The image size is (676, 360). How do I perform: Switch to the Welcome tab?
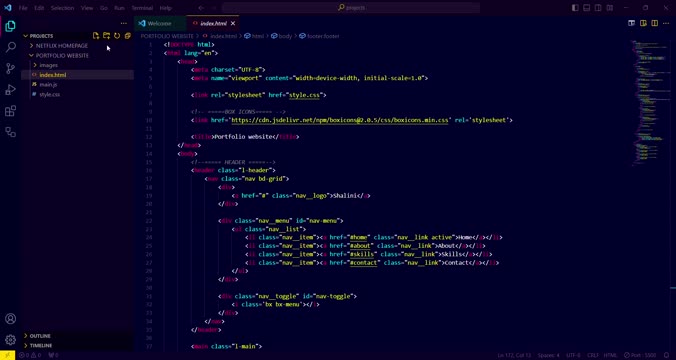160,23
